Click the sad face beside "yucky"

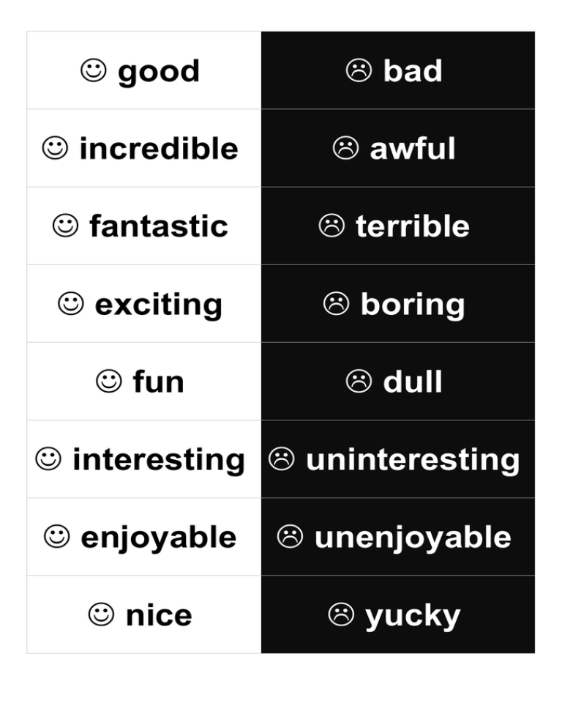pos(341,614)
